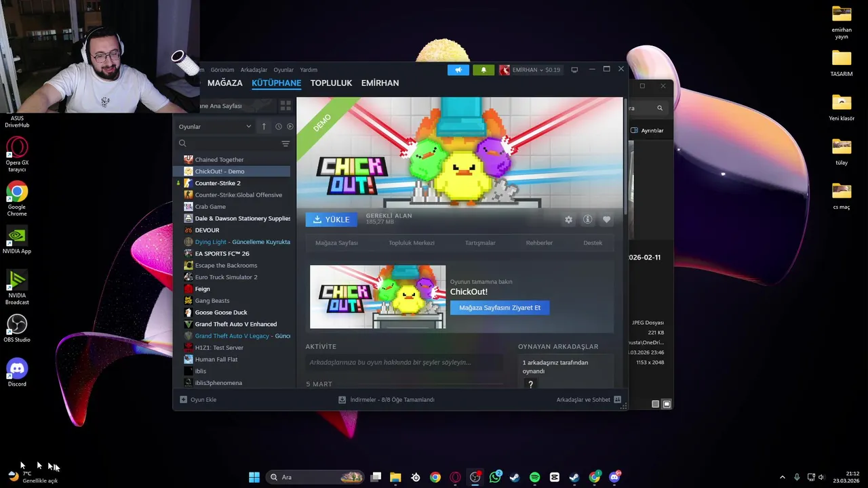Click the Oyun Ekle plus icon
The height and width of the screenshot is (488, 868).
pyautogui.click(x=183, y=400)
